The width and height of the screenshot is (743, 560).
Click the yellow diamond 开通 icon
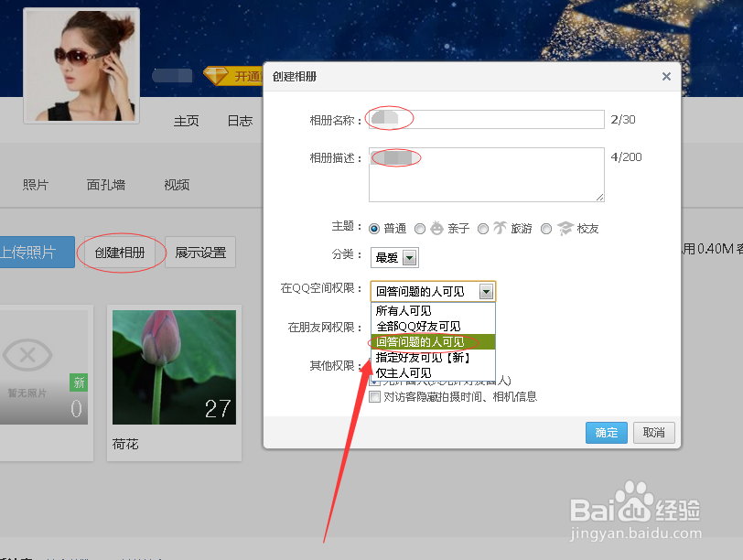[x=216, y=75]
